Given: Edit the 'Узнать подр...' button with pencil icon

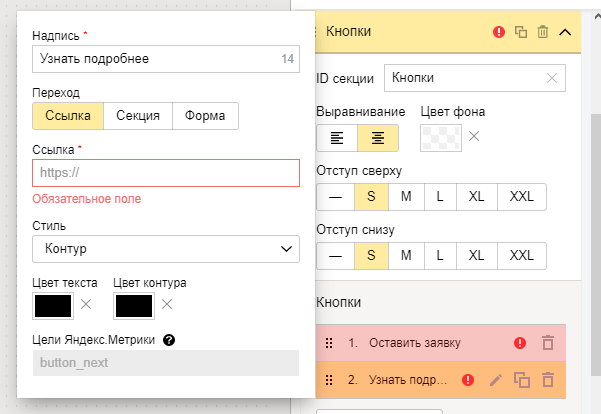Looking at the screenshot, I should (495, 380).
